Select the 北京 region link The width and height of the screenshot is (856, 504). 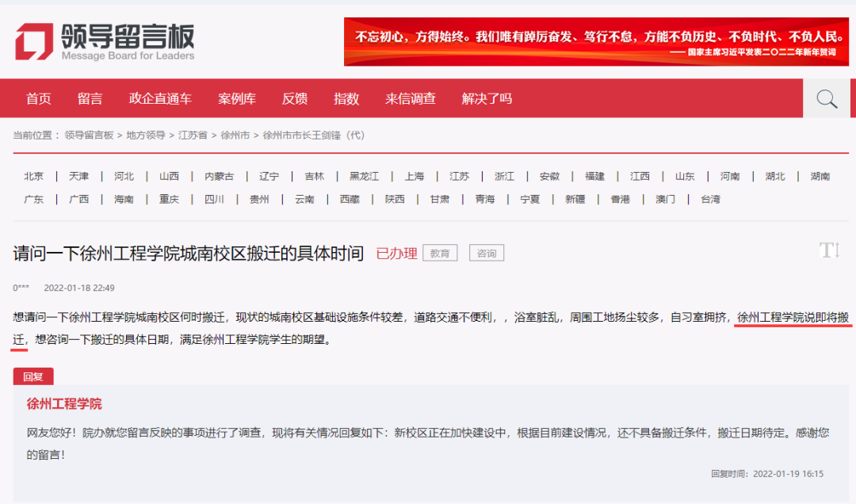click(33, 176)
